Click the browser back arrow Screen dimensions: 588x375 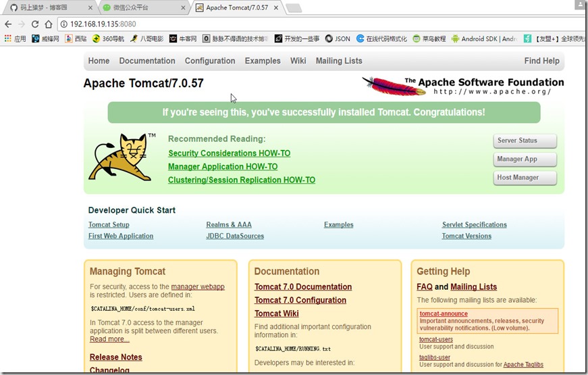tap(8, 24)
